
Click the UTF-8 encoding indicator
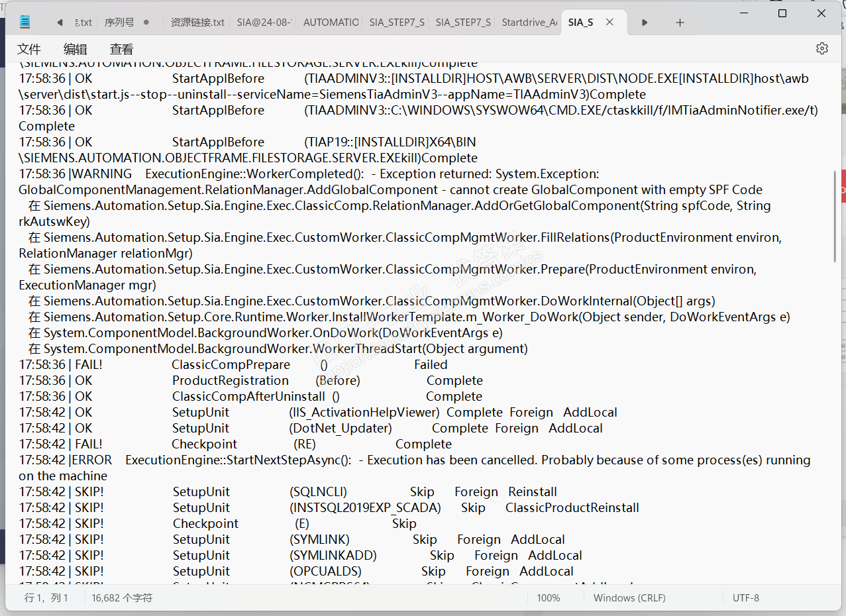(x=746, y=598)
